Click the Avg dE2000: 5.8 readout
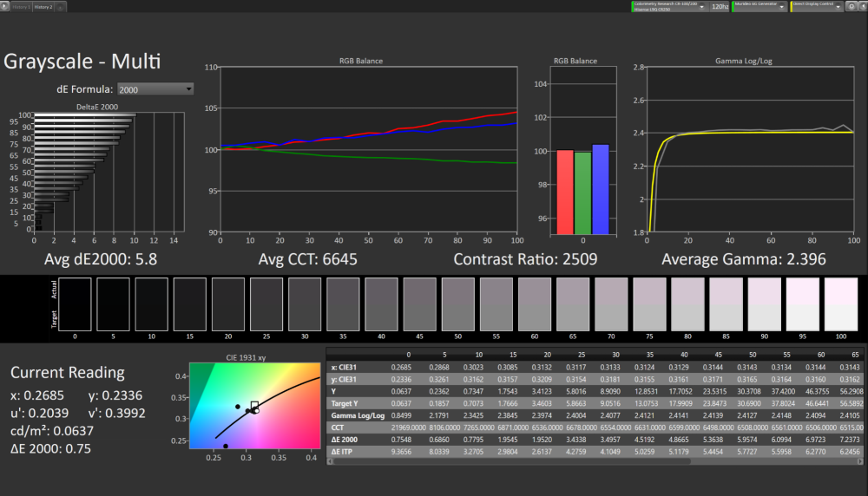Screen dimensions: 868x496 [x=101, y=259]
